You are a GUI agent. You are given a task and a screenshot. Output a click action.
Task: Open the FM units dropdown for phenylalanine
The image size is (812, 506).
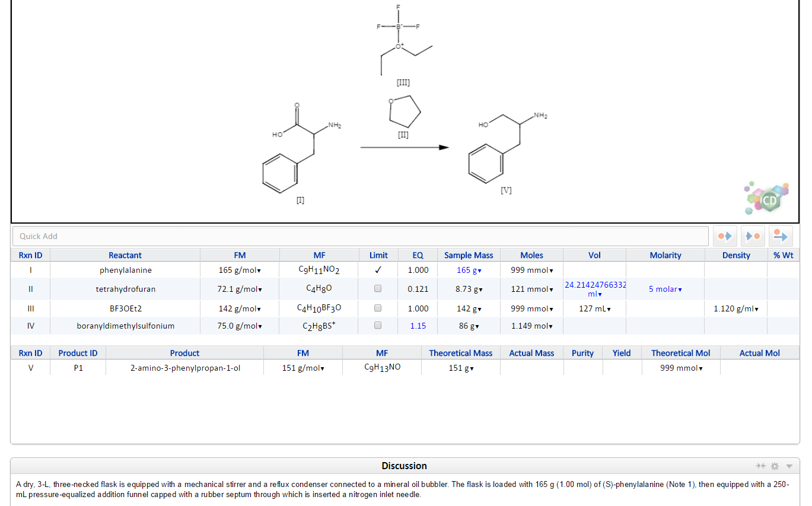pos(259,270)
